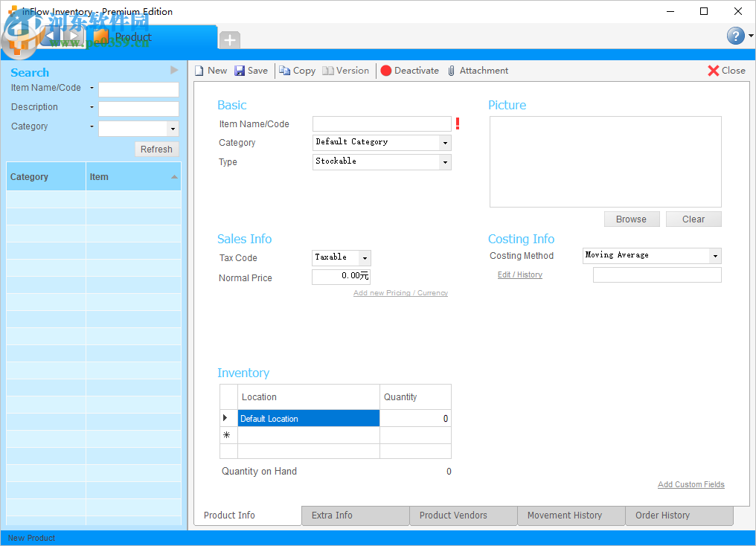
Task: Switch to the Extra Info tab
Action: coord(356,516)
